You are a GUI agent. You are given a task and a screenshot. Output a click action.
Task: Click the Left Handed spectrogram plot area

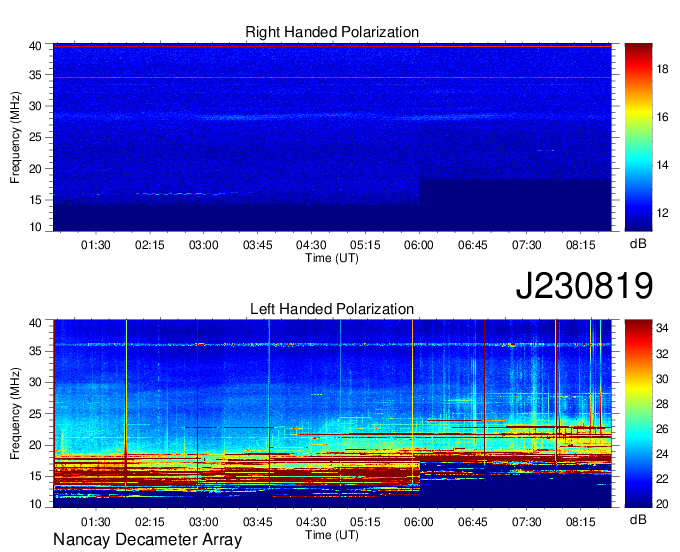[x=332, y=414]
